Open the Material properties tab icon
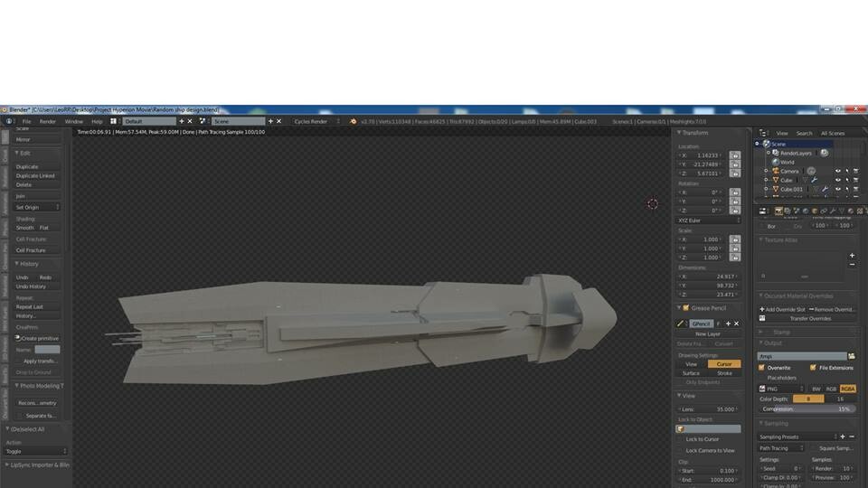Screen dimensions: 868x488 pos(851,211)
